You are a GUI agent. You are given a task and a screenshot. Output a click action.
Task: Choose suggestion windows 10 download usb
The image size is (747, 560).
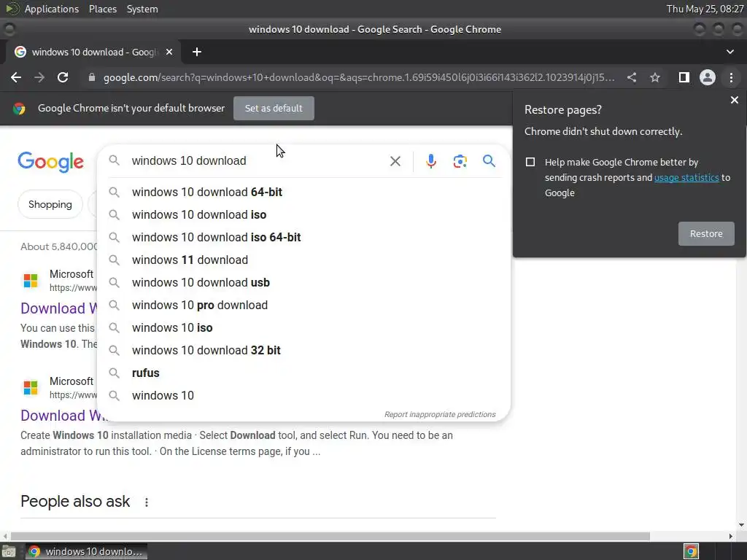[303, 282]
